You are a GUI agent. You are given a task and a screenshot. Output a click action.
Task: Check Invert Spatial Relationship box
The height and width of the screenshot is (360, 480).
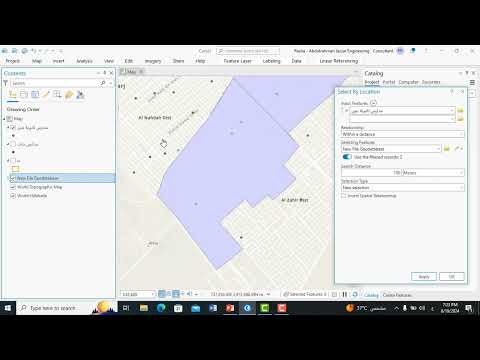point(344,196)
